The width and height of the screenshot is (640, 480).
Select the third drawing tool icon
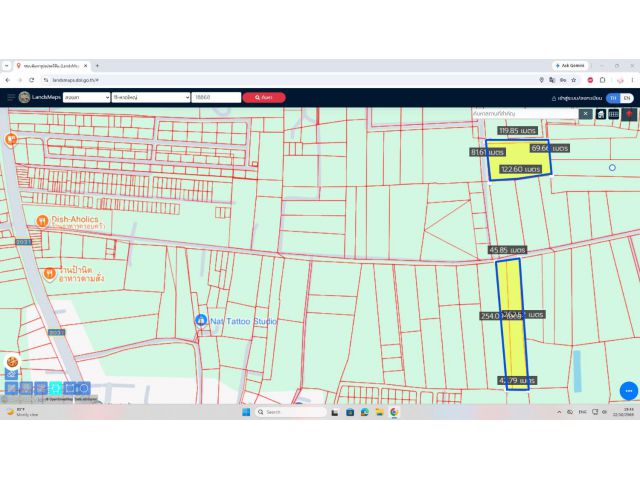pos(41,388)
